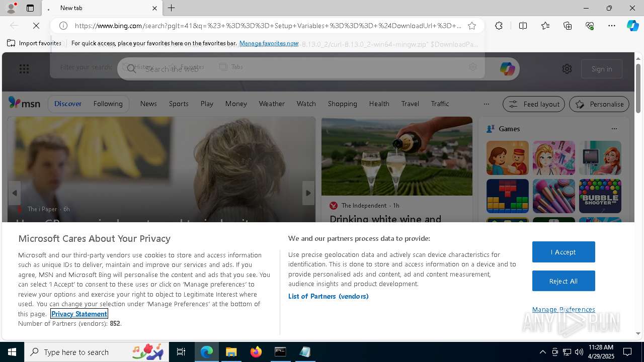Go to the msn logo home

(x=24, y=103)
